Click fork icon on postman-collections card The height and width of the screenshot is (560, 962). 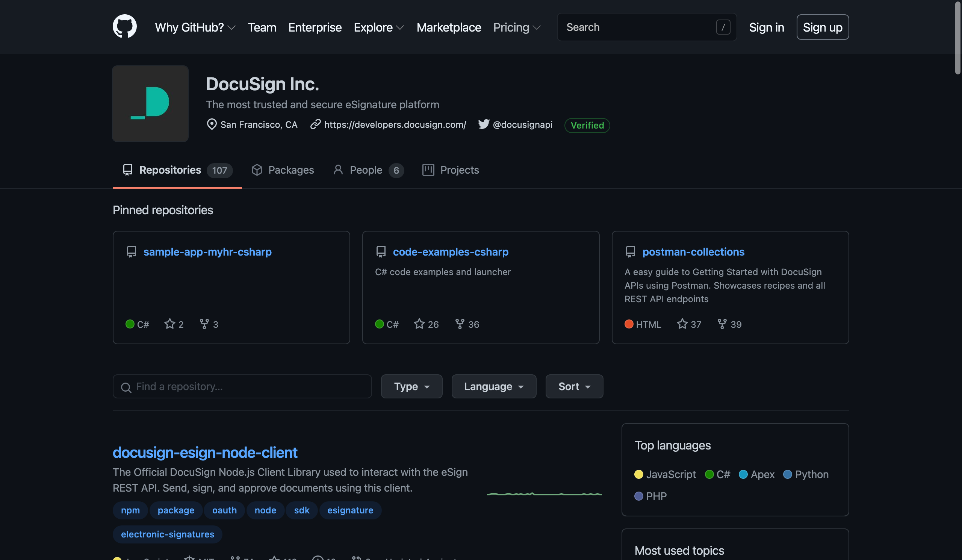click(x=722, y=324)
